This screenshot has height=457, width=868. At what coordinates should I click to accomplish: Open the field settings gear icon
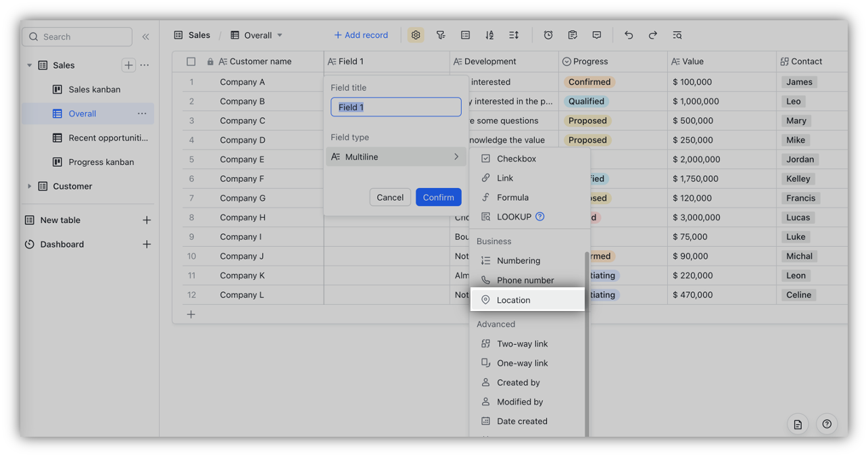point(416,35)
